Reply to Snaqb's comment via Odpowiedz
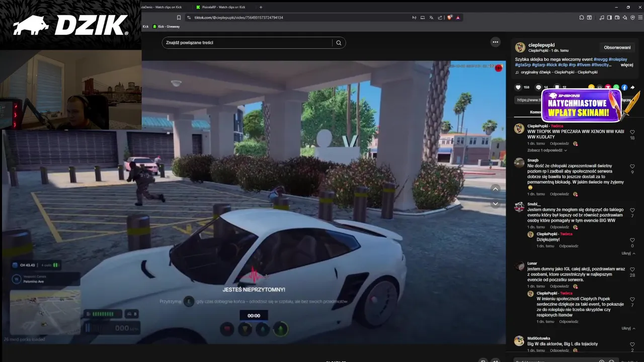This screenshot has width=644, height=362. point(559,194)
